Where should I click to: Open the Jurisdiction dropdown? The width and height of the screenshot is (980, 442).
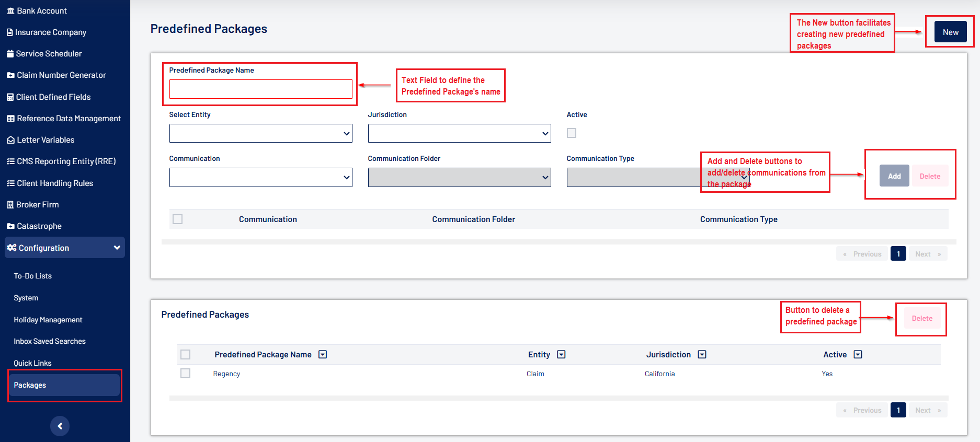click(x=459, y=133)
